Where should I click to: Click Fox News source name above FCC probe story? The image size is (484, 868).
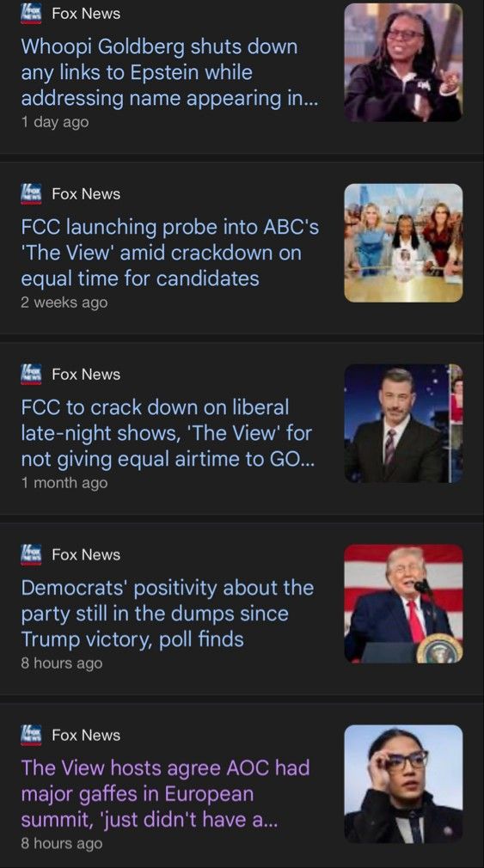(x=86, y=194)
